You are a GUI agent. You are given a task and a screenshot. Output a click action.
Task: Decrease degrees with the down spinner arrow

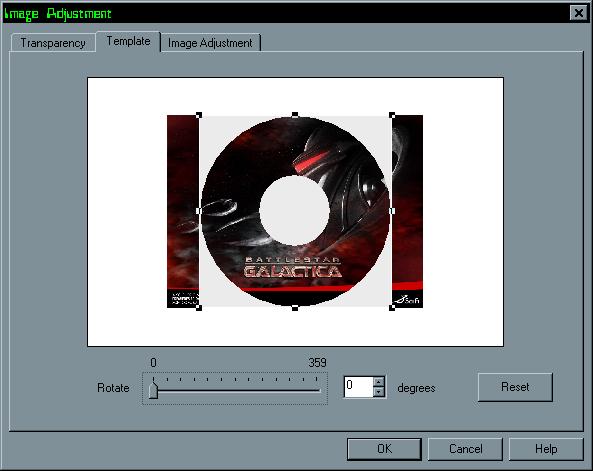coord(379,392)
